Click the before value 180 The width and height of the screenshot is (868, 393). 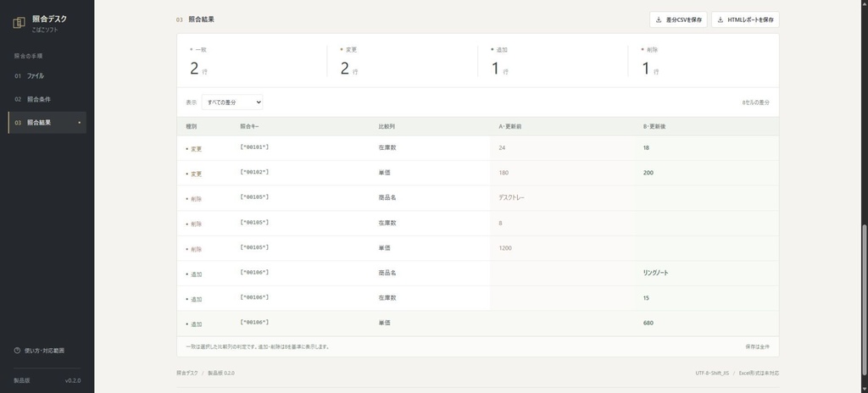pos(504,173)
